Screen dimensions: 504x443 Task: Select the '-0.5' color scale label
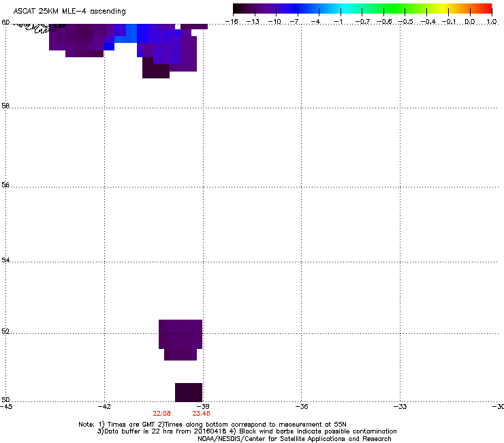(x=406, y=22)
